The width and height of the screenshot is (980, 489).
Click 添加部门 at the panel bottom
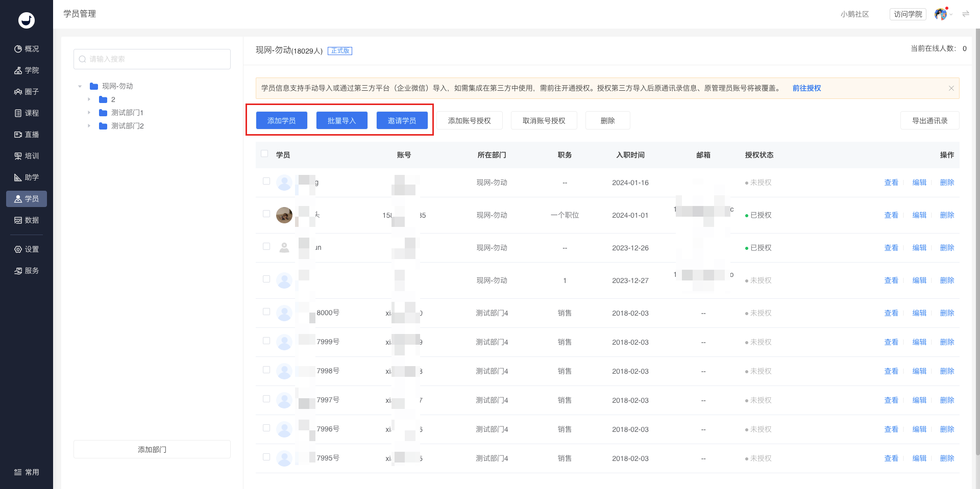(x=152, y=449)
